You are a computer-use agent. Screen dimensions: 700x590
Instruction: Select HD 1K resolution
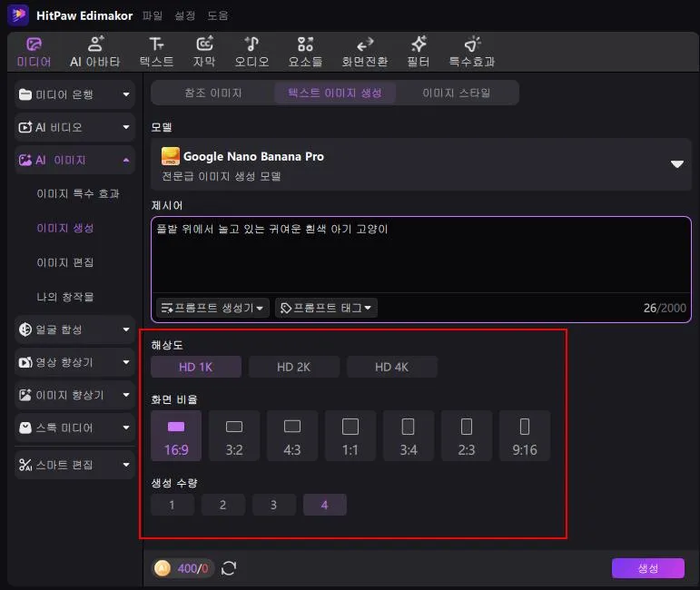[x=196, y=367]
